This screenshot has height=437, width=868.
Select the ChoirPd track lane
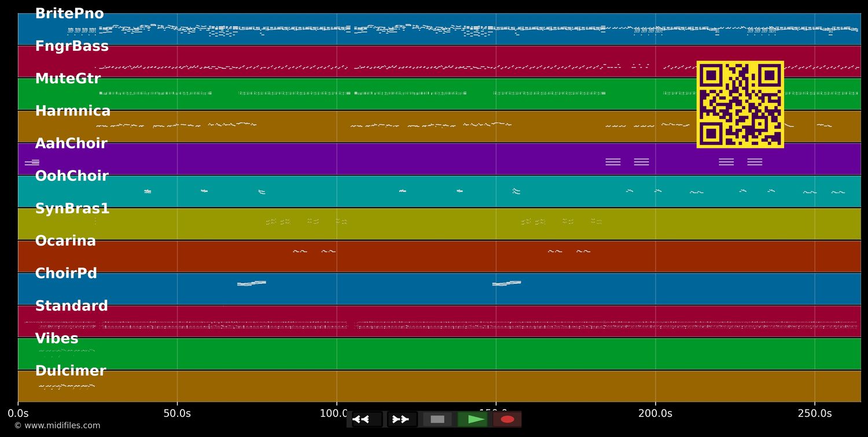click(439, 288)
